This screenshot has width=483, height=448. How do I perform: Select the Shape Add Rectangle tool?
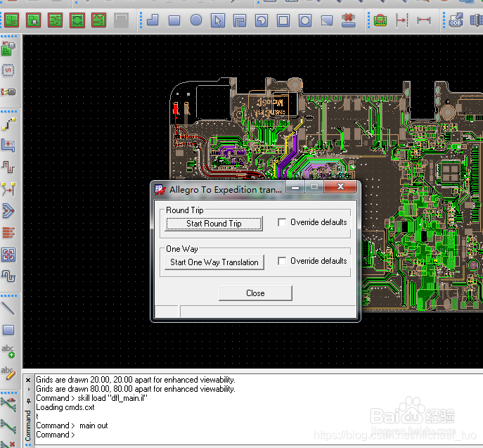click(x=174, y=20)
